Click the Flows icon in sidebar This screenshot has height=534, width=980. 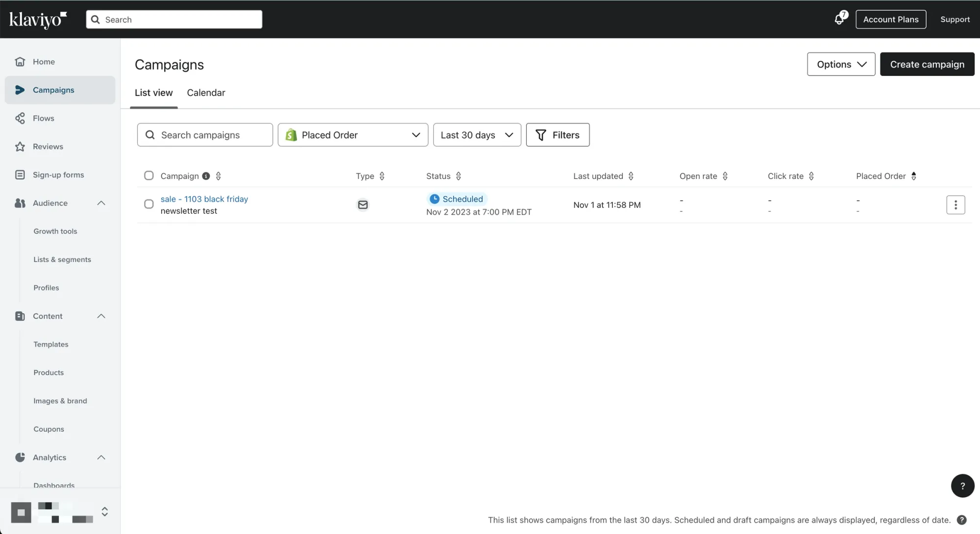pos(20,118)
